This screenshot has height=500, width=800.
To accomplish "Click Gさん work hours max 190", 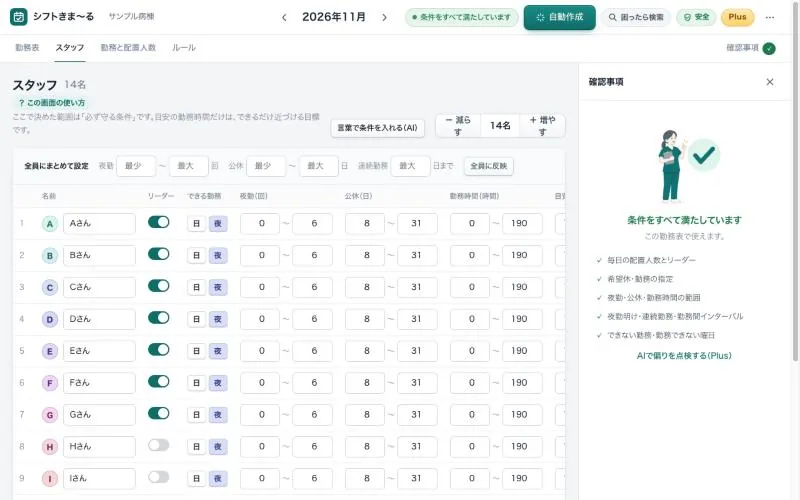I will [522, 415].
